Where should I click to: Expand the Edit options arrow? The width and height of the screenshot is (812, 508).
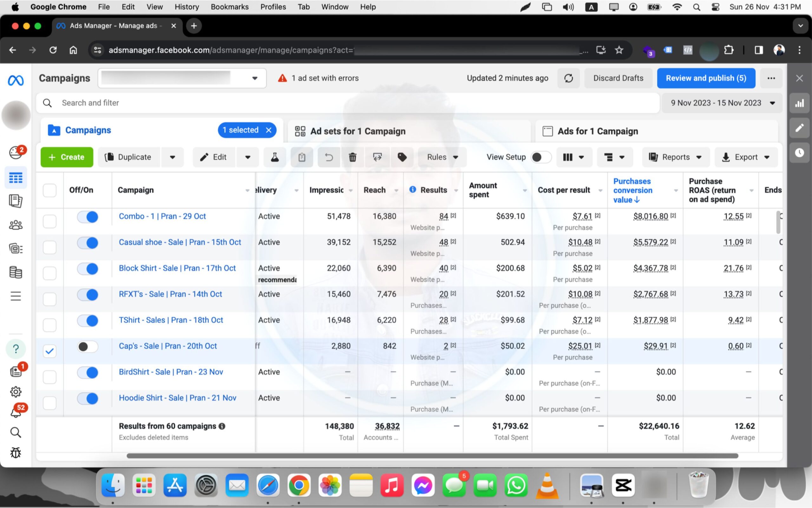click(x=248, y=157)
